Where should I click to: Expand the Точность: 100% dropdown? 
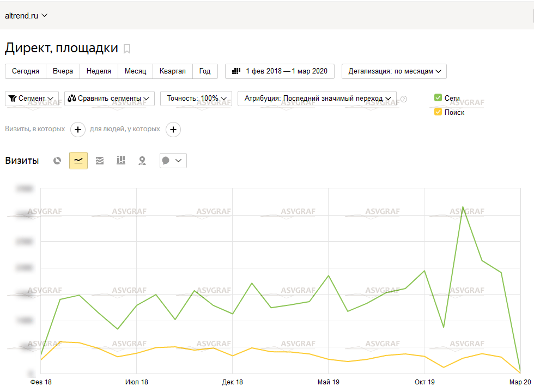pyautogui.click(x=196, y=99)
